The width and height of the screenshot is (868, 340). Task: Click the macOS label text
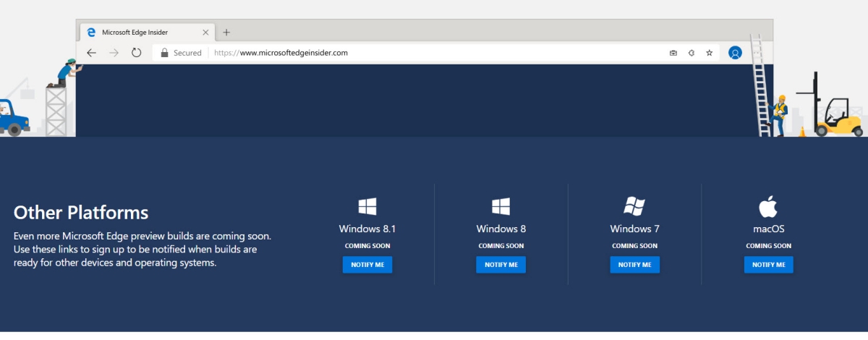pyautogui.click(x=768, y=229)
